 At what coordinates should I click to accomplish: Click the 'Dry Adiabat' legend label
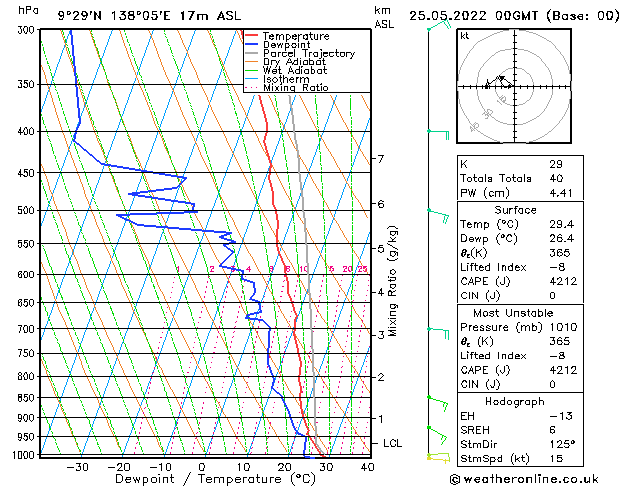coord(294,62)
